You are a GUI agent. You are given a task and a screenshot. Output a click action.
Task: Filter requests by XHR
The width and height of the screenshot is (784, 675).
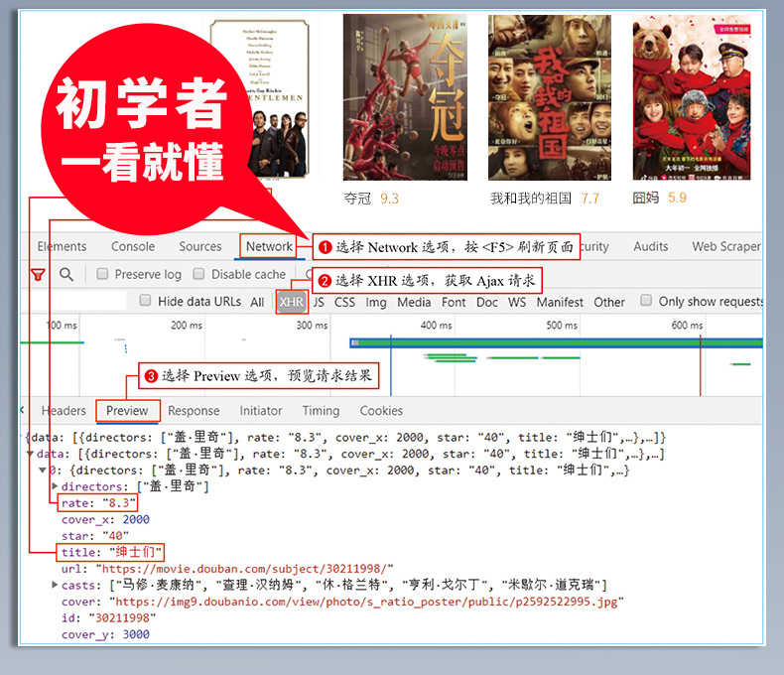click(x=292, y=302)
